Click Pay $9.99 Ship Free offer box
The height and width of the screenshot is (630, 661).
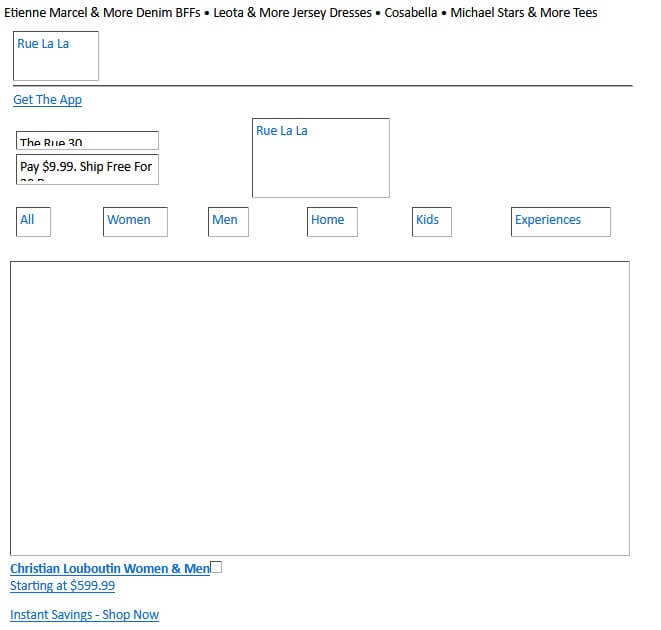coord(87,169)
